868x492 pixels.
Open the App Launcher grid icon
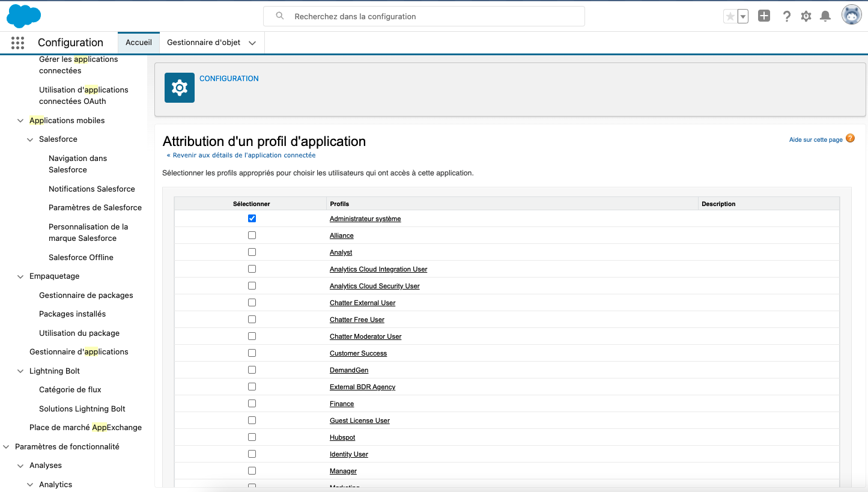[17, 43]
